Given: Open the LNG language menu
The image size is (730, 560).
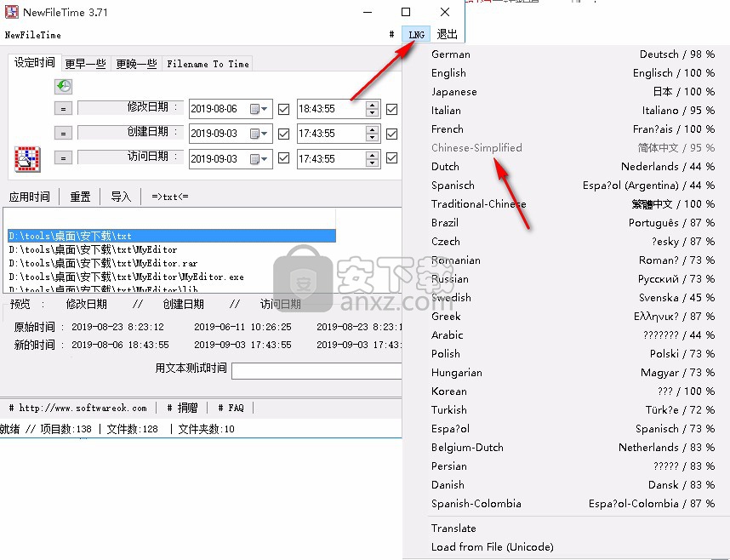Looking at the screenshot, I should pyautogui.click(x=416, y=35).
